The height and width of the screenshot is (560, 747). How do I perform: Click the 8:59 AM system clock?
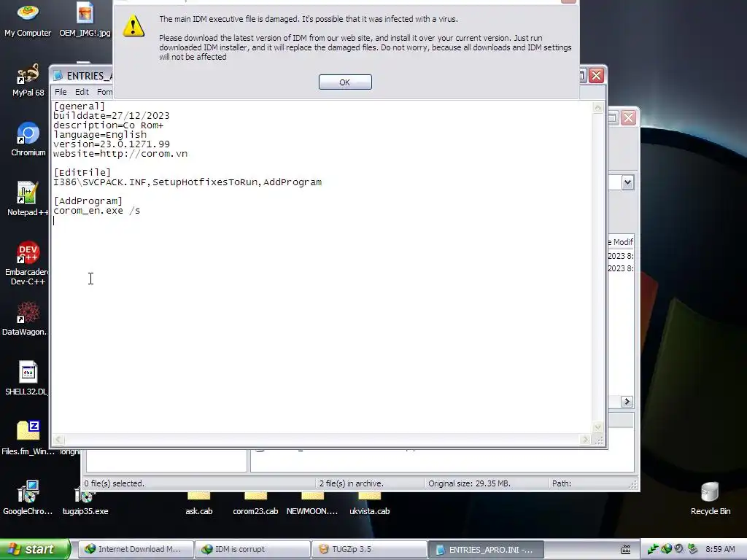720,549
